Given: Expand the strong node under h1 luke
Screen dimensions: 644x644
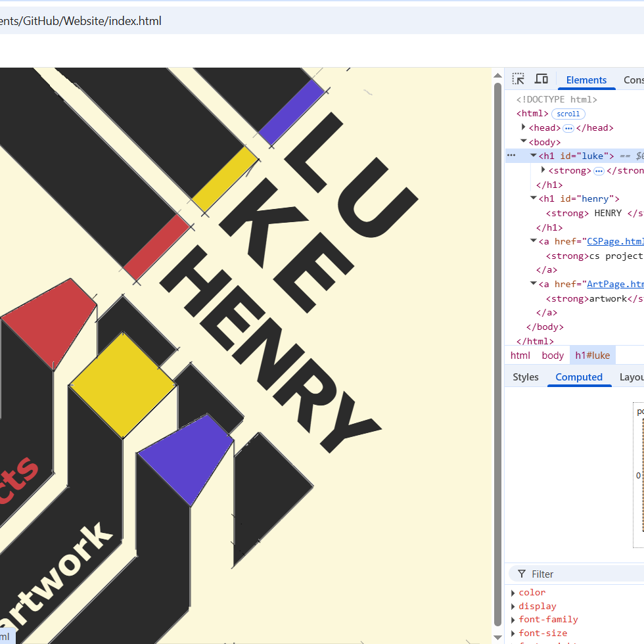Looking at the screenshot, I should pyautogui.click(x=543, y=170).
